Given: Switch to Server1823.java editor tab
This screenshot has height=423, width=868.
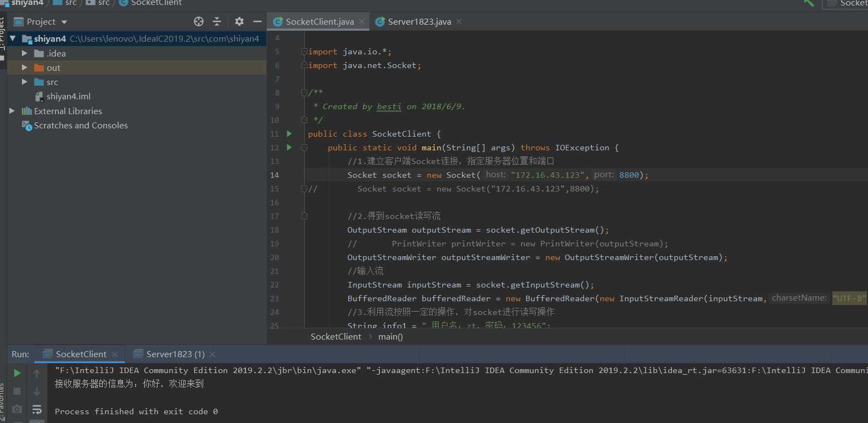Looking at the screenshot, I should [419, 21].
